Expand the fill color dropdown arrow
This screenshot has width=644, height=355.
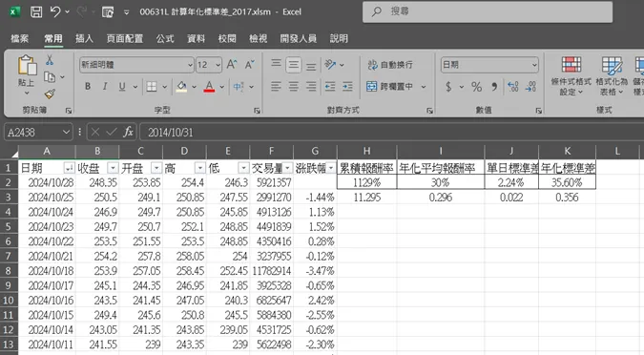coord(194,87)
